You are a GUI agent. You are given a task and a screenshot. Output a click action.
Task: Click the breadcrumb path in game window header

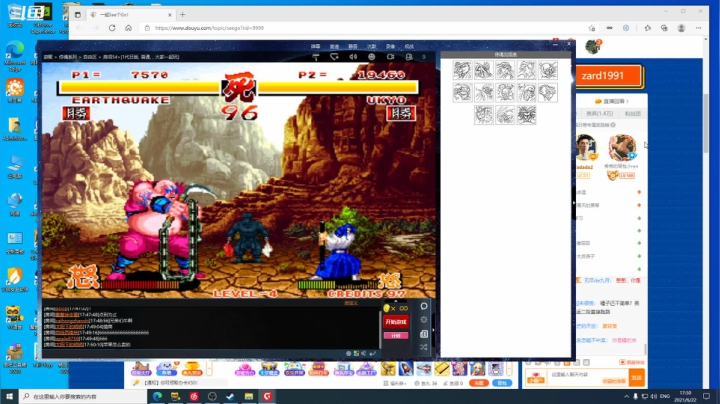pyautogui.click(x=111, y=57)
